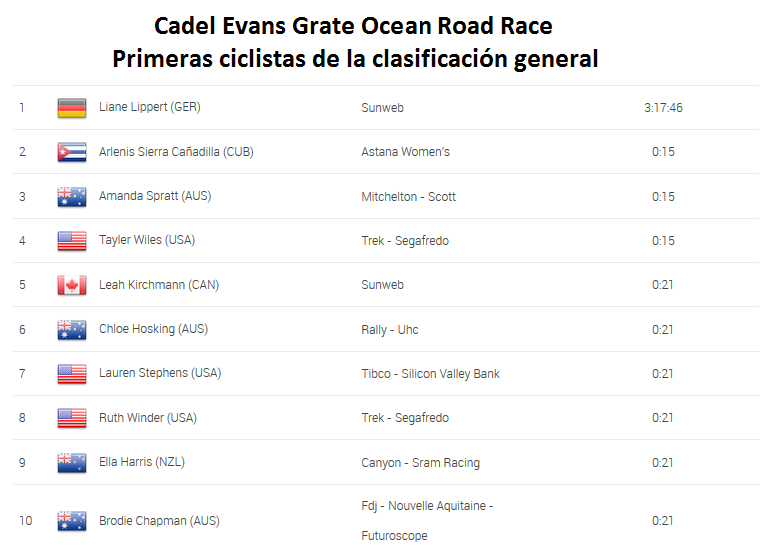Click the USA flag beside Tayler Wiles
Viewport: 762px width, 554px height.
click(x=72, y=241)
